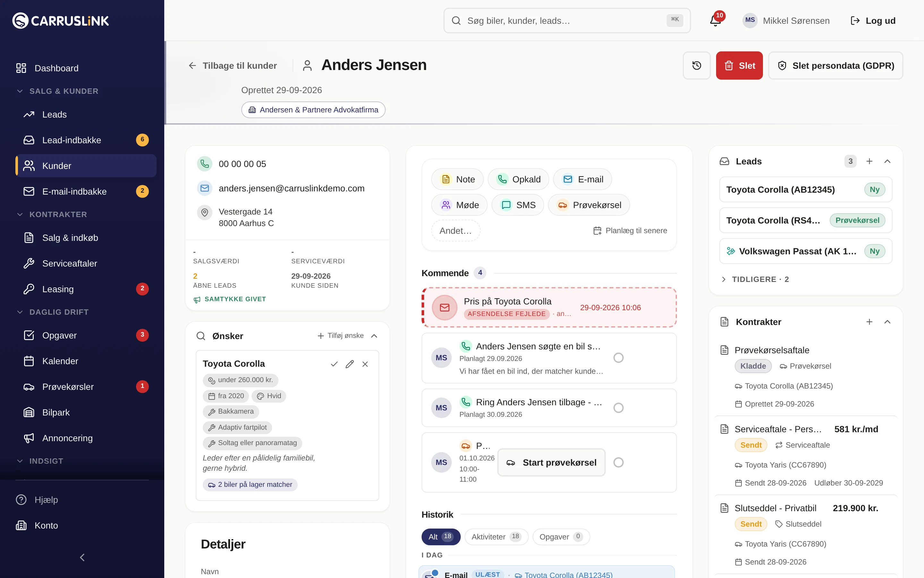Expand the INDSIGT sidebar section

pos(40,461)
